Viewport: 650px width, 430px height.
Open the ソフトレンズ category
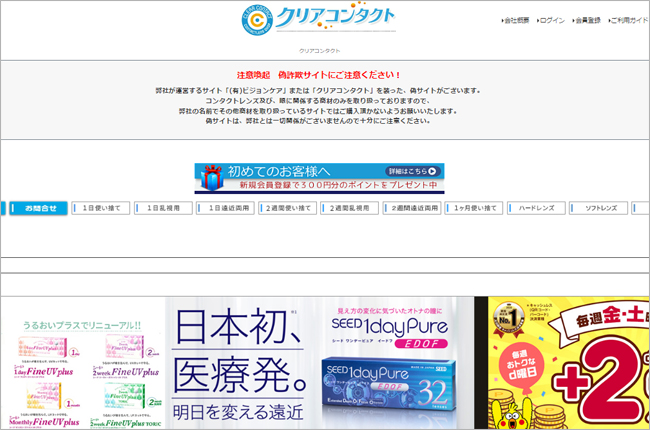tap(600, 208)
